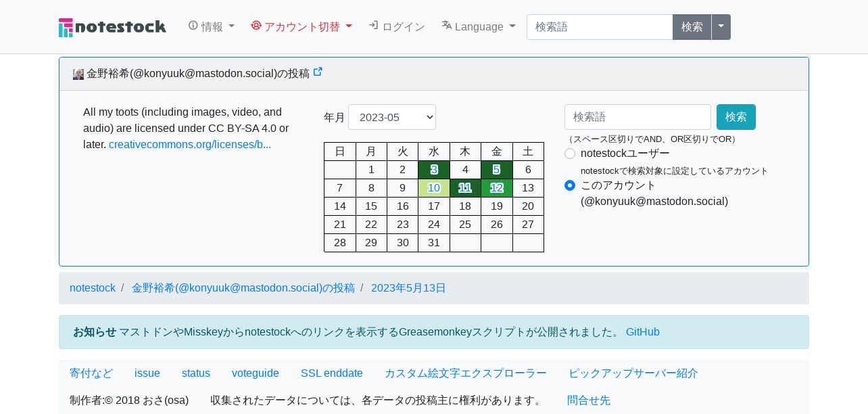The height and width of the screenshot is (414, 868).
Task: Focus the account panel 検索語 field
Action: click(637, 117)
